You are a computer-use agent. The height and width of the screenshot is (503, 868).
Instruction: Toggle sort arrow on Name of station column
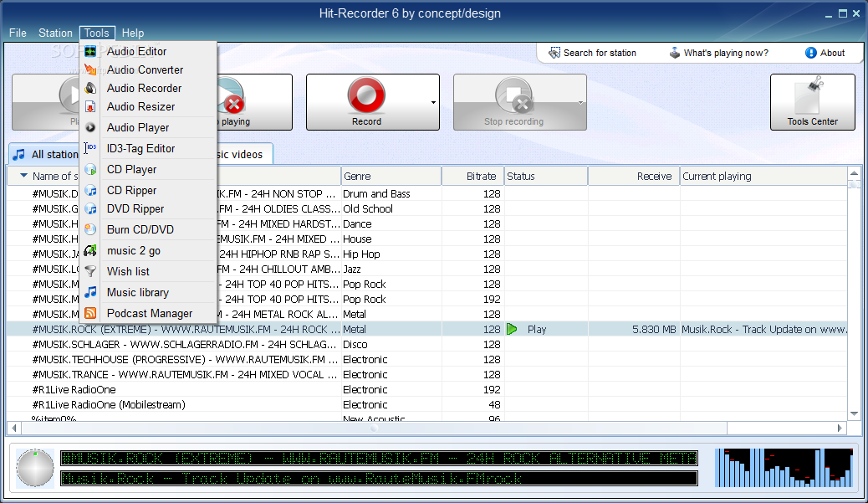coord(23,176)
